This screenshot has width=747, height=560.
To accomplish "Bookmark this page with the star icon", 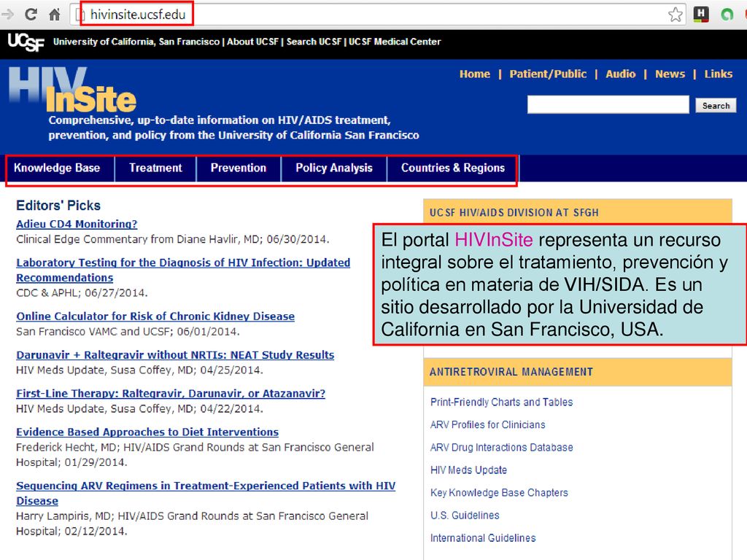I will (x=675, y=15).
